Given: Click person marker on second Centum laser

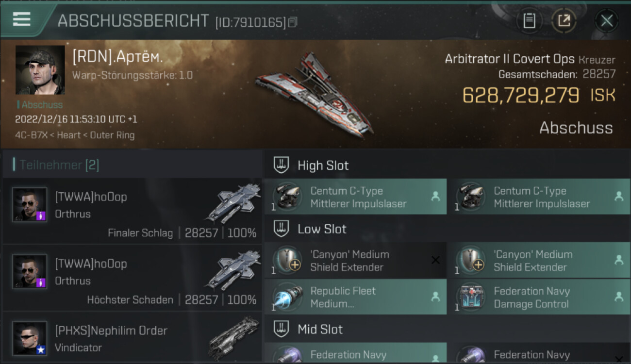Looking at the screenshot, I should click(x=619, y=197).
